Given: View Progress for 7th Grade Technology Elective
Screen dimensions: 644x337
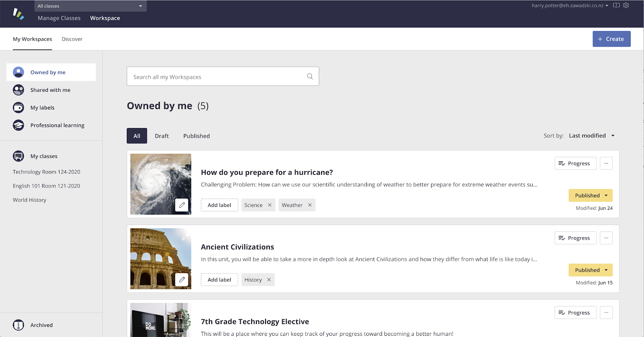Looking at the screenshot, I should click(x=576, y=312).
